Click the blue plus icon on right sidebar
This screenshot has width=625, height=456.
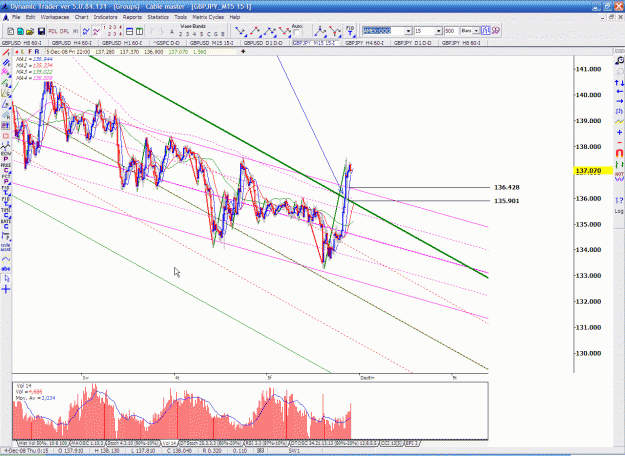619,132
